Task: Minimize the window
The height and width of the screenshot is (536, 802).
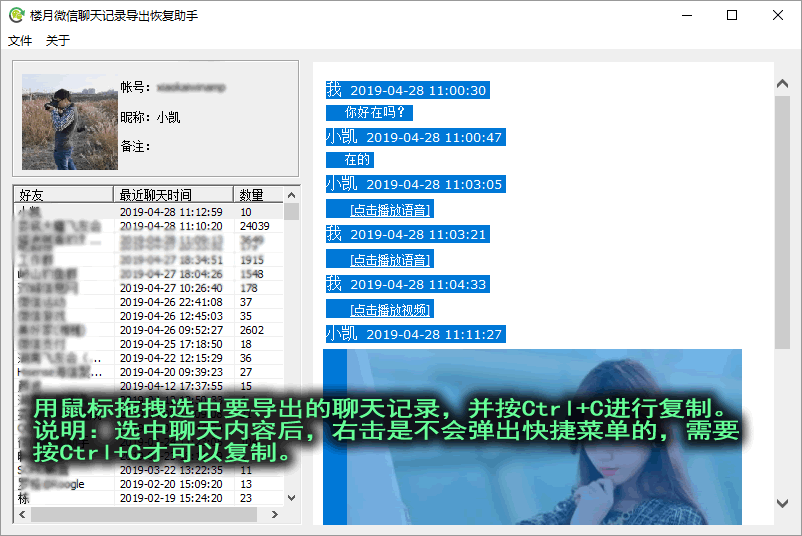Action: 687,15
